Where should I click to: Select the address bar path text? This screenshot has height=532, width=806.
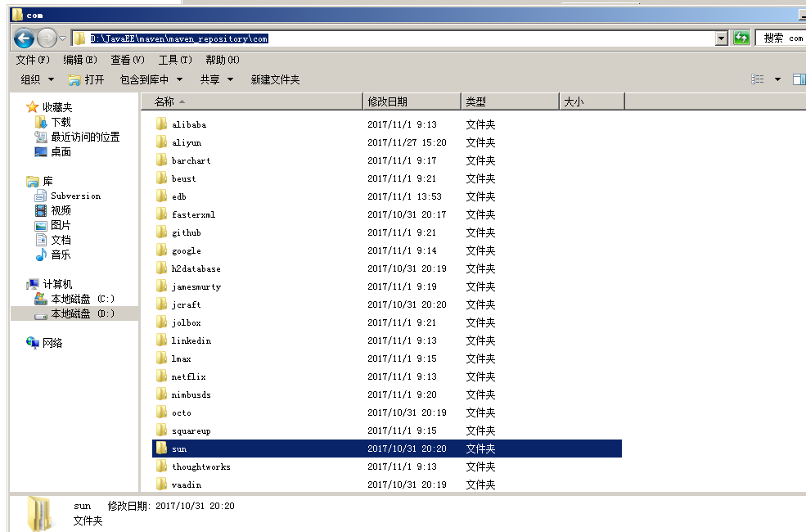click(x=179, y=38)
